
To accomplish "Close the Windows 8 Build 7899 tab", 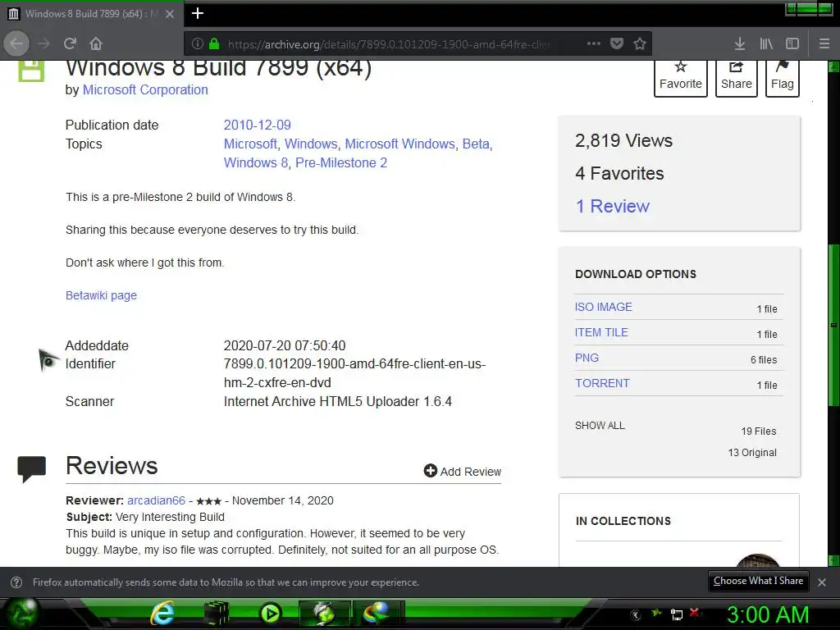I will coord(170,14).
